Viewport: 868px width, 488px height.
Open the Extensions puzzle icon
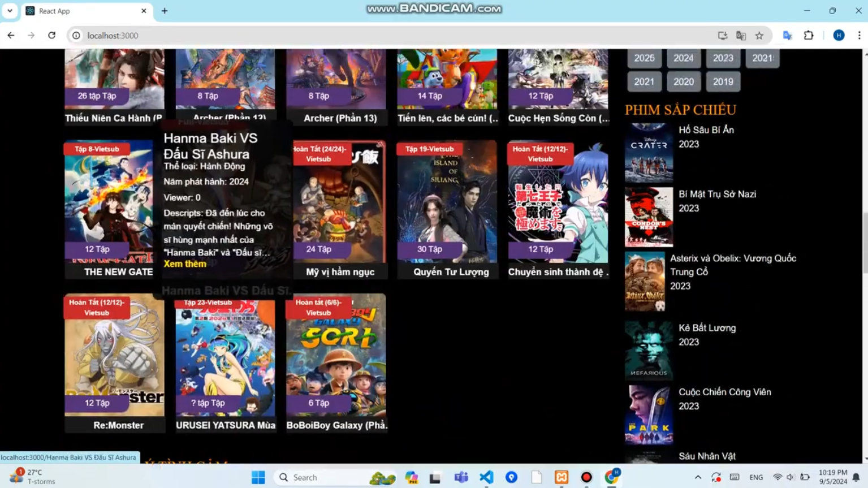click(x=809, y=36)
